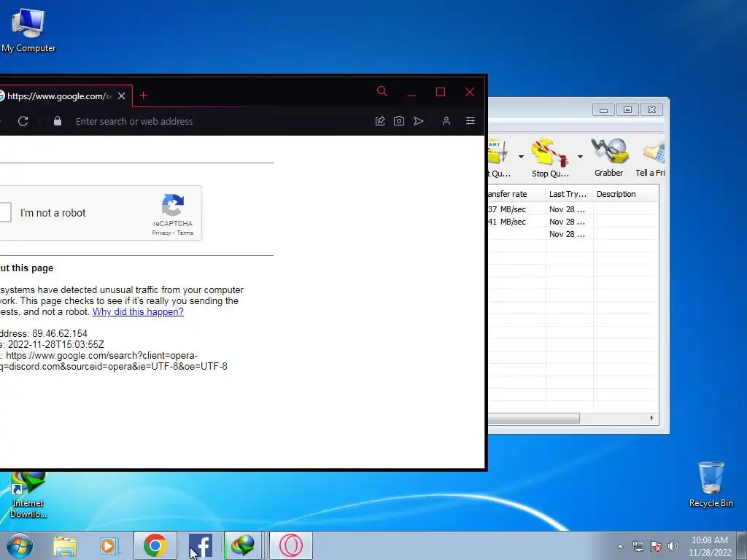747x560 pixels.
Task: Reload the page in Opera browser
Action: [23, 121]
